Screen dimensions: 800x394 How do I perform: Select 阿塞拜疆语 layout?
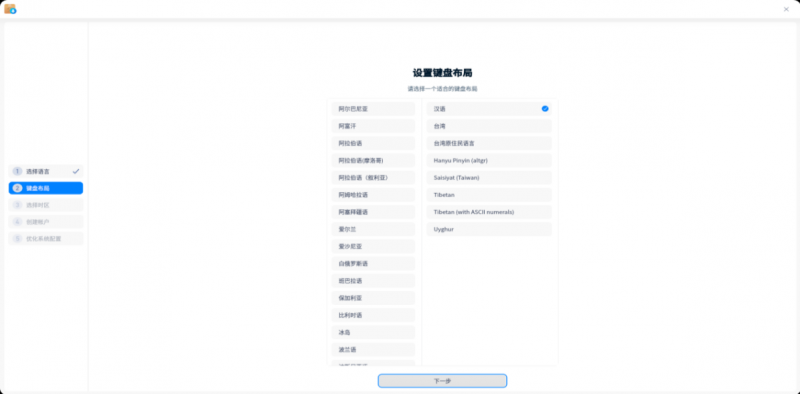373,212
